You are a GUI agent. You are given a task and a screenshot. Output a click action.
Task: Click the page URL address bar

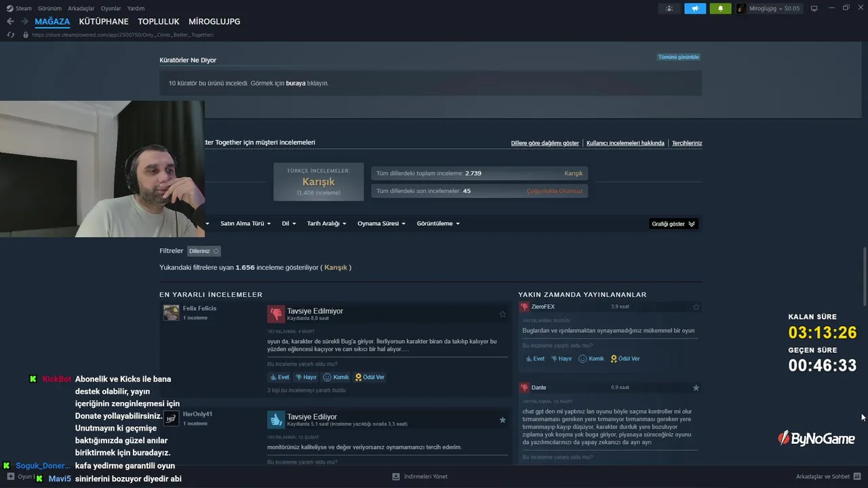(x=123, y=35)
